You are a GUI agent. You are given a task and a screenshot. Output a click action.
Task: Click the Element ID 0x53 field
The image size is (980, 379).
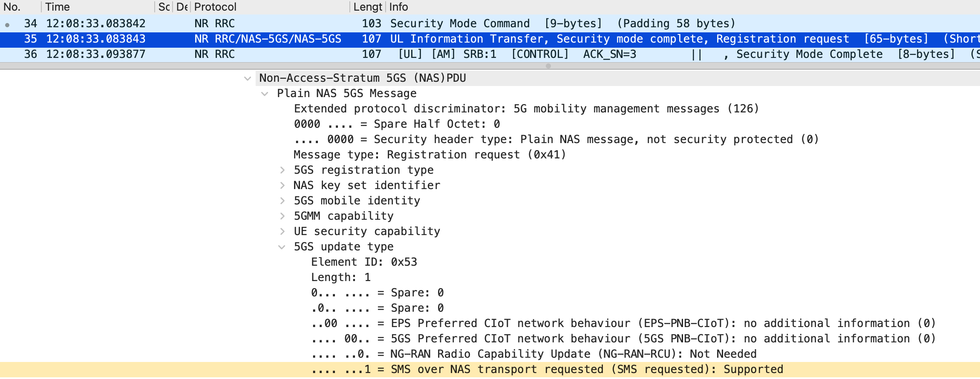(x=364, y=262)
